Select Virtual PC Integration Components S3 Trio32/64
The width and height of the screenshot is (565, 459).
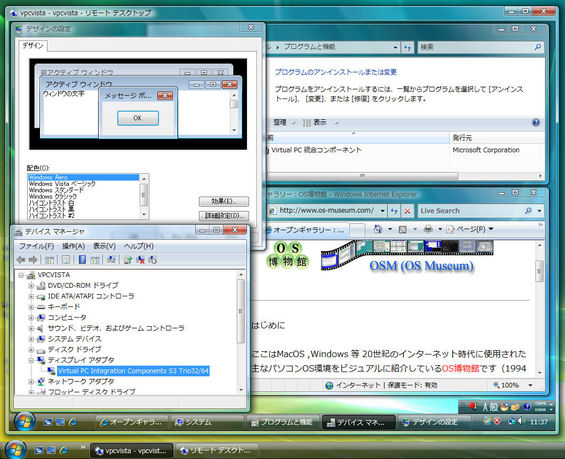click(133, 371)
